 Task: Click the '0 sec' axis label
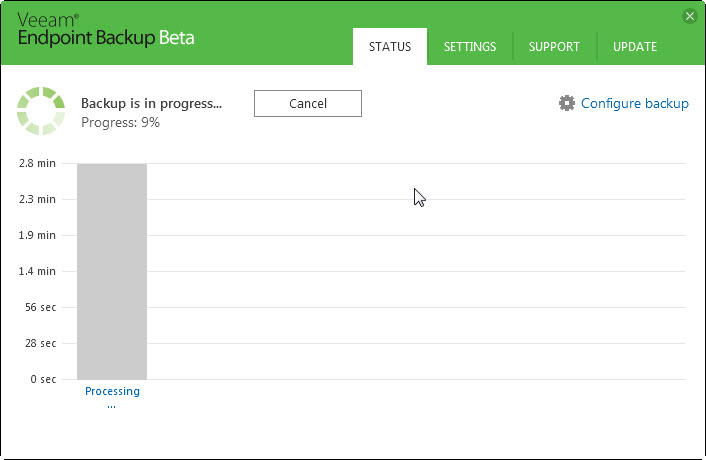(x=43, y=379)
